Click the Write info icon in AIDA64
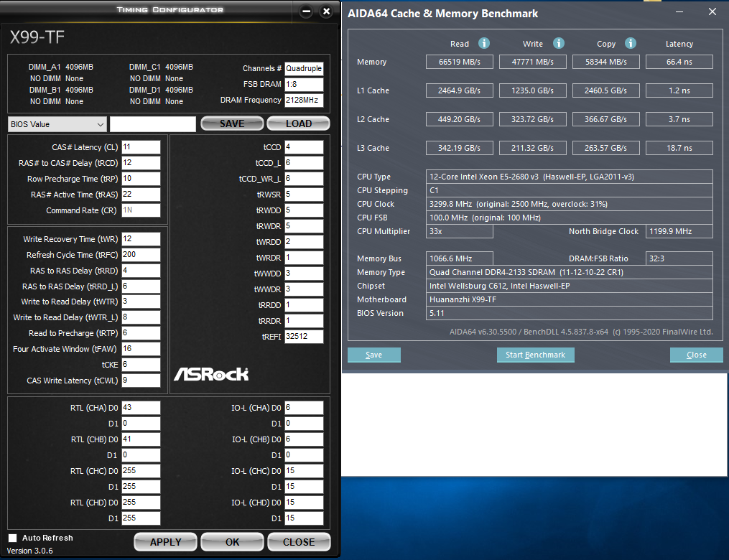 pyautogui.click(x=558, y=43)
